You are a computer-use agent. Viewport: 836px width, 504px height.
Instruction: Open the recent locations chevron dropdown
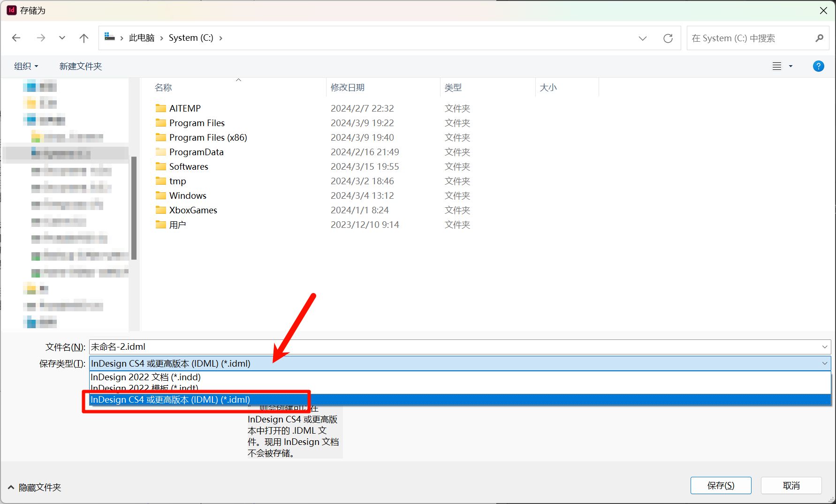(x=62, y=38)
